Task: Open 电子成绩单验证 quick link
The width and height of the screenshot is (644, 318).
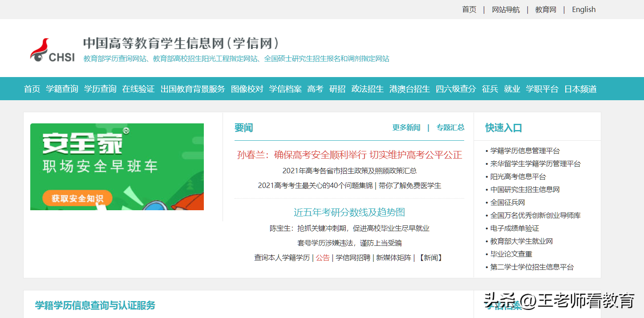Action: pyautogui.click(x=514, y=228)
